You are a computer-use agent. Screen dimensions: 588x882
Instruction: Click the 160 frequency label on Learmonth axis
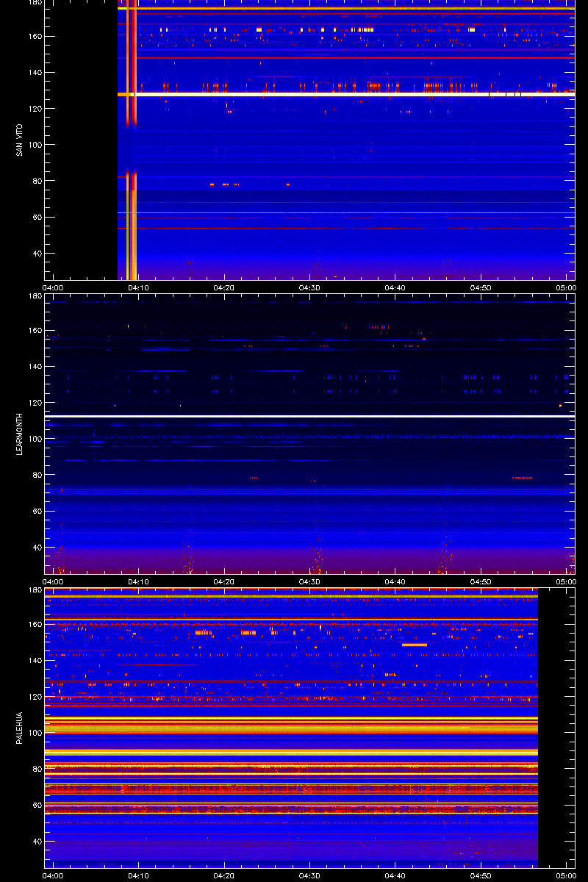[34, 331]
